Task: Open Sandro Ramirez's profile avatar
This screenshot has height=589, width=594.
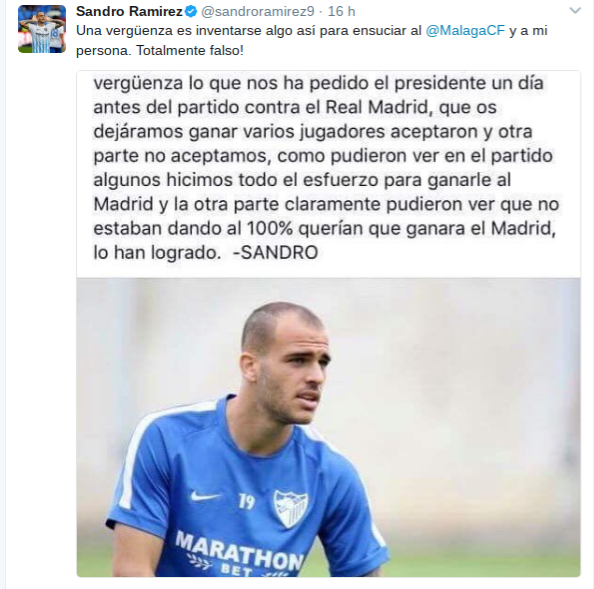Action: [x=42, y=29]
